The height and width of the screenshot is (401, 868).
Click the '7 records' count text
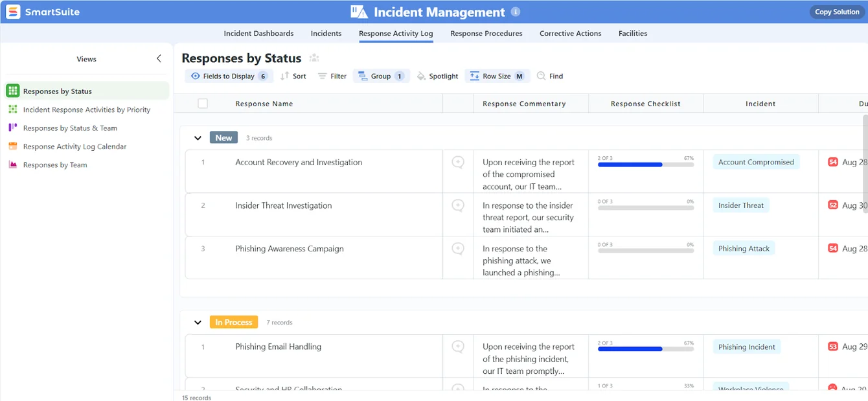[x=279, y=323]
